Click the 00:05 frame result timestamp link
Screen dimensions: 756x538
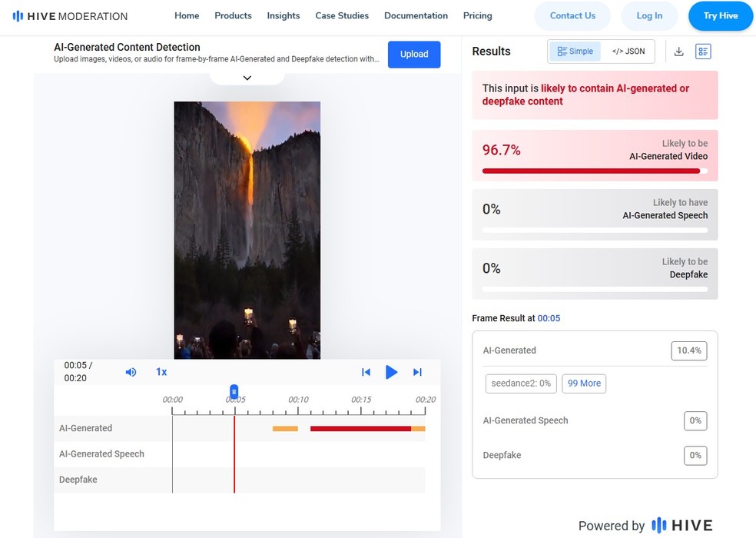click(549, 318)
